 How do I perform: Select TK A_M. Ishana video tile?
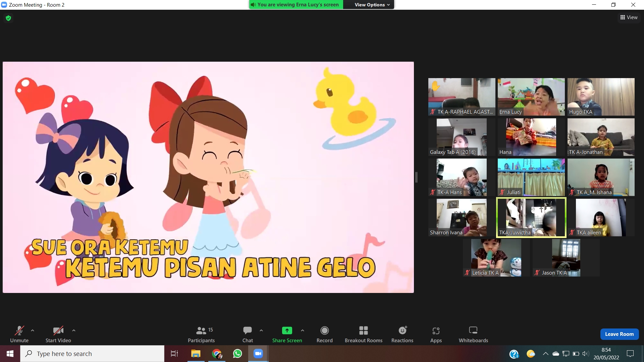pos(601,177)
